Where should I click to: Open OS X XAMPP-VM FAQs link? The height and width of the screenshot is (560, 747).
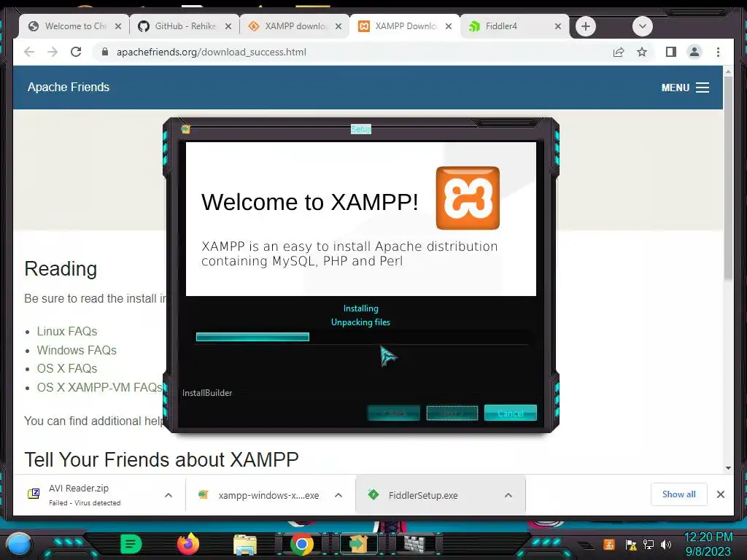pyautogui.click(x=100, y=387)
